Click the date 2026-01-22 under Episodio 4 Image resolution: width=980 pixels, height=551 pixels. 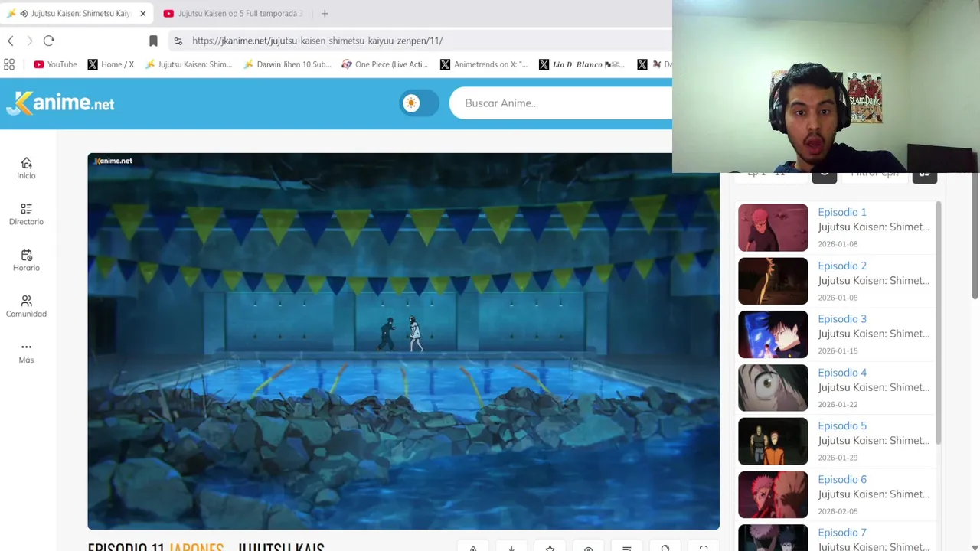[x=838, y=404]
